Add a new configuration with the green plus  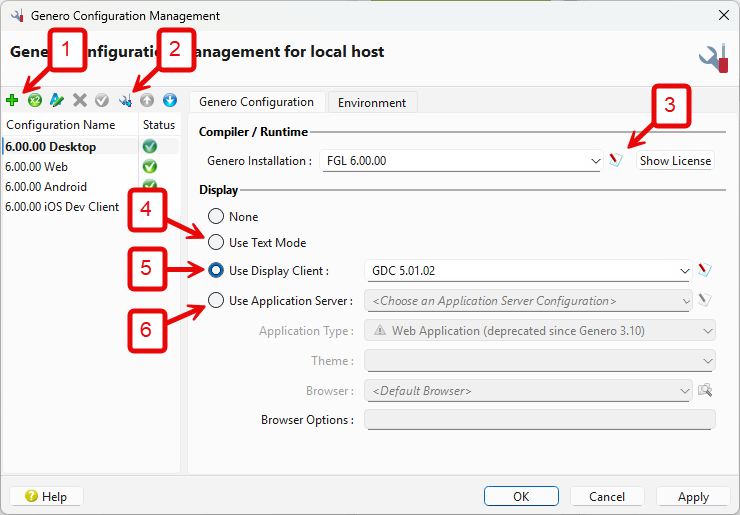click(12, 100)
